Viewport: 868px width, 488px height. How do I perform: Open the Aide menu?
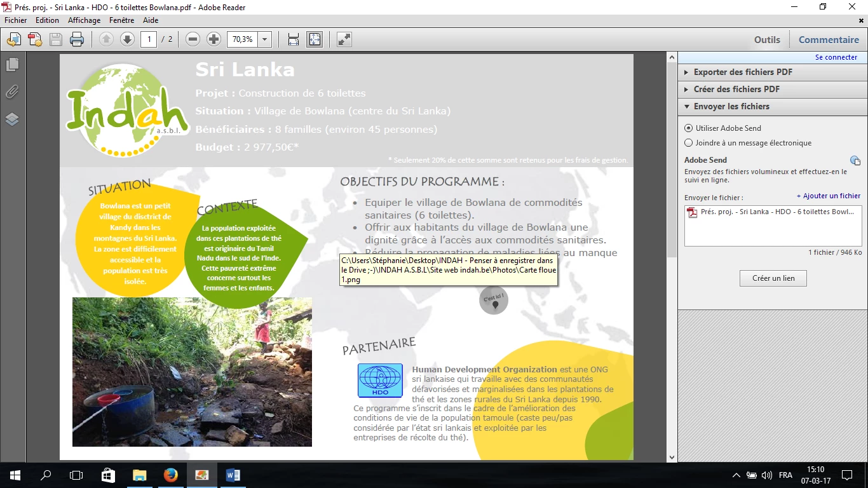[151, 20]
